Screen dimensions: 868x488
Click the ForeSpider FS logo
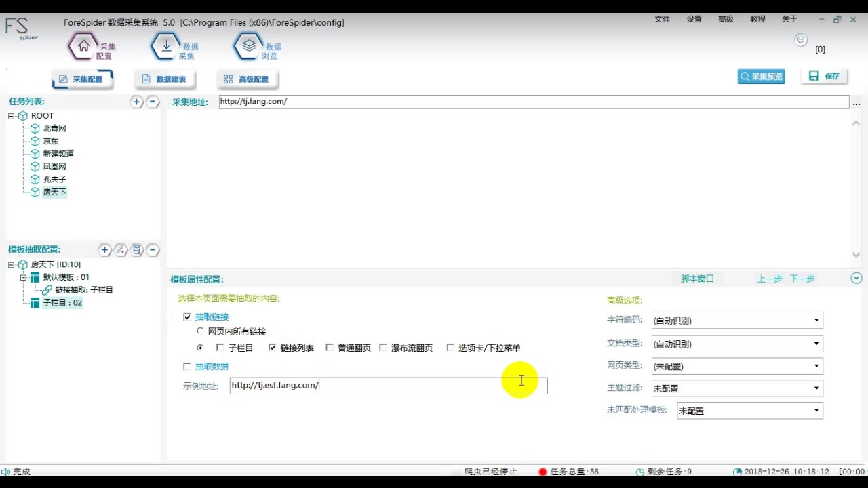pos(20,28)
